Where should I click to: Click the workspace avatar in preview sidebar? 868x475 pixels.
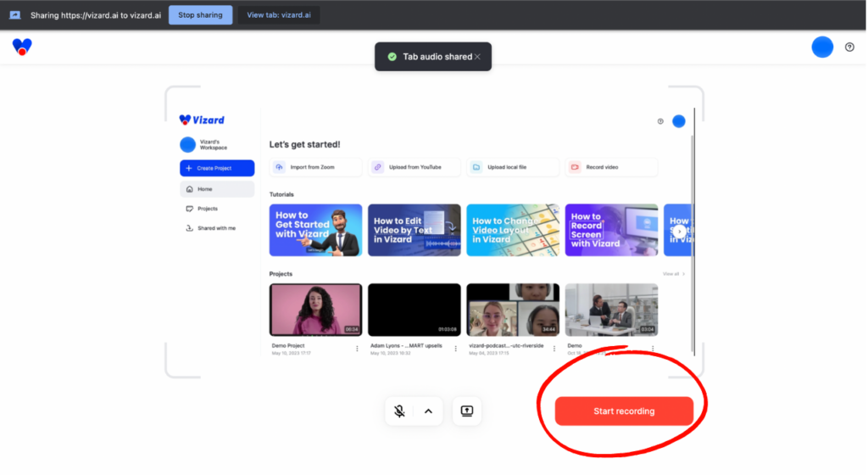187,144
